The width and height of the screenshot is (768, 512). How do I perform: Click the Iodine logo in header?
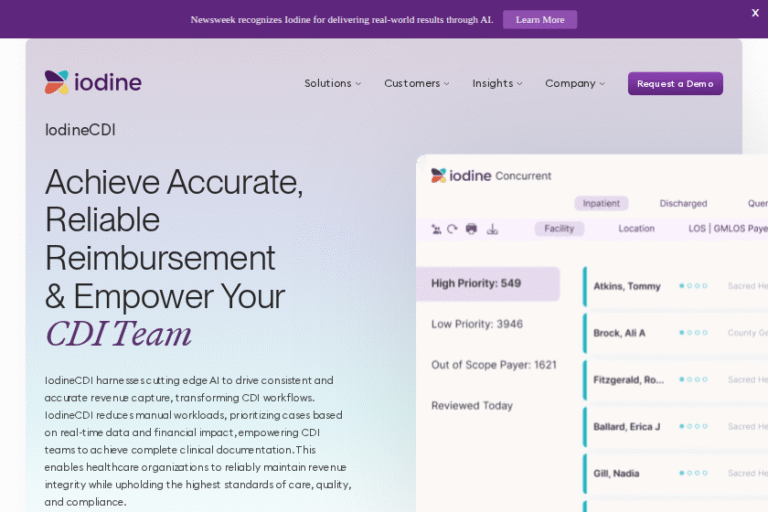pyautogui.click(x=93, y=83)
